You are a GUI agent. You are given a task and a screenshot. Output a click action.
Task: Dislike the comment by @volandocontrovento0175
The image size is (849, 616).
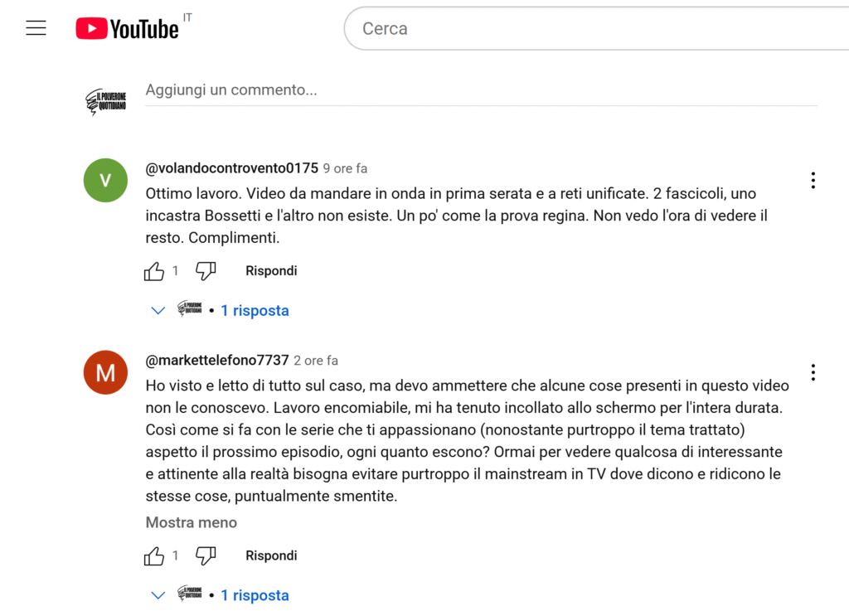click(206, 271)
